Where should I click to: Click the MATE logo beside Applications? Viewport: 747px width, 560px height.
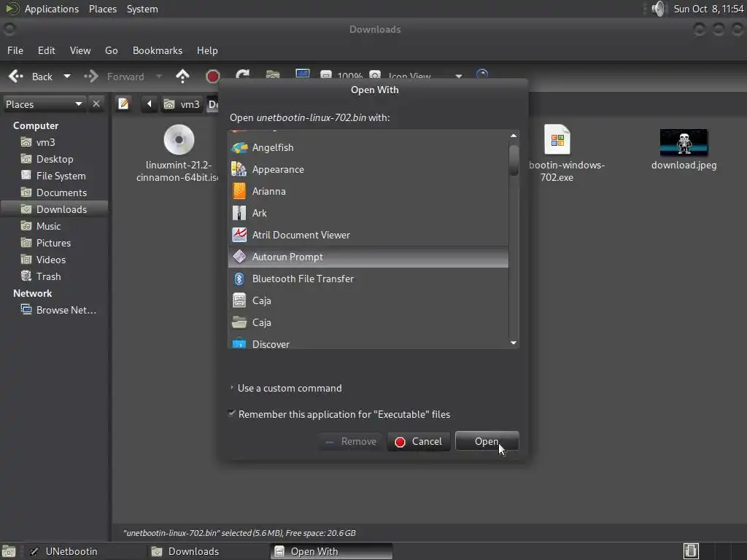tap(12, 9)
